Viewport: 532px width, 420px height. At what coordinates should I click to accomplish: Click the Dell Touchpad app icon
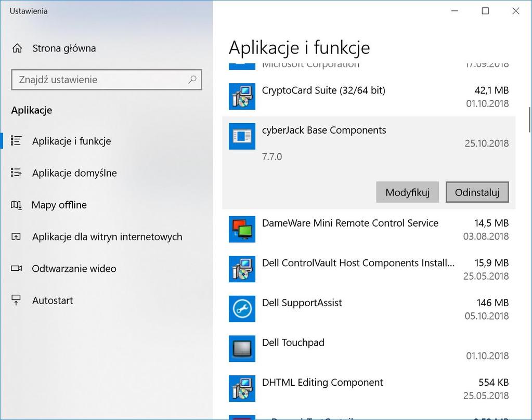point(242,349)
